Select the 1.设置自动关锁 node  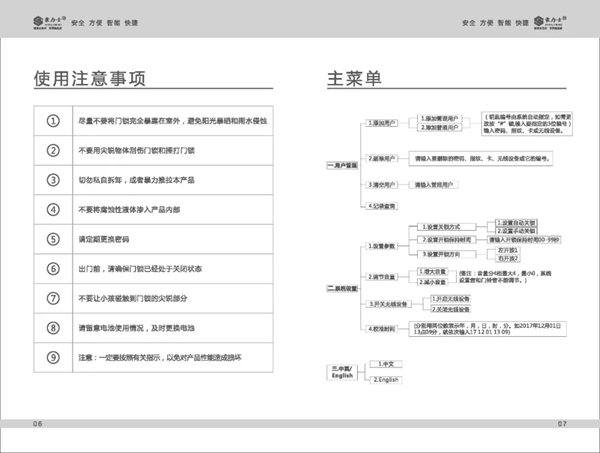517,223
